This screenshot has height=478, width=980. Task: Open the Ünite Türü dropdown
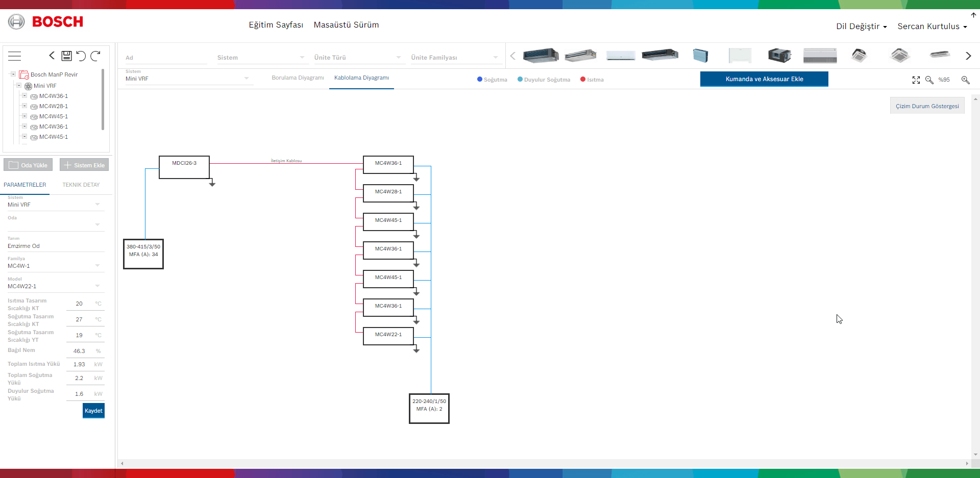click(357, 58)
